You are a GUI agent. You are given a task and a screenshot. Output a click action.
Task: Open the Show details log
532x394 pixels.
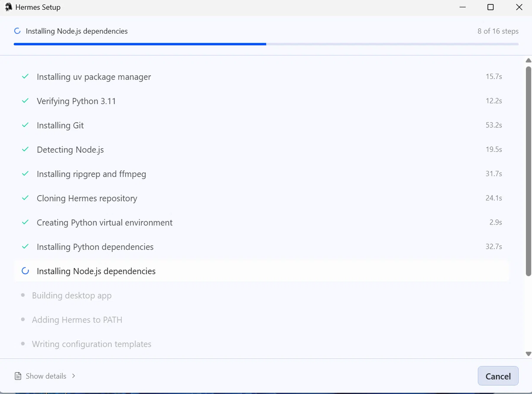pos(45,376)
